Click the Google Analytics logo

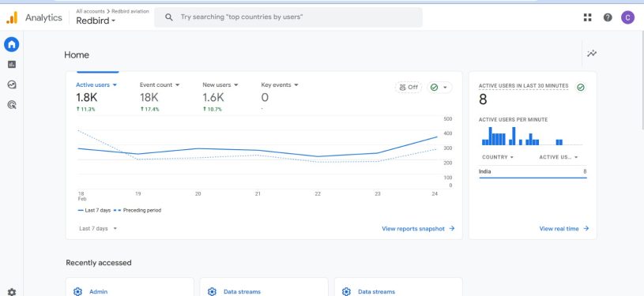12,17
